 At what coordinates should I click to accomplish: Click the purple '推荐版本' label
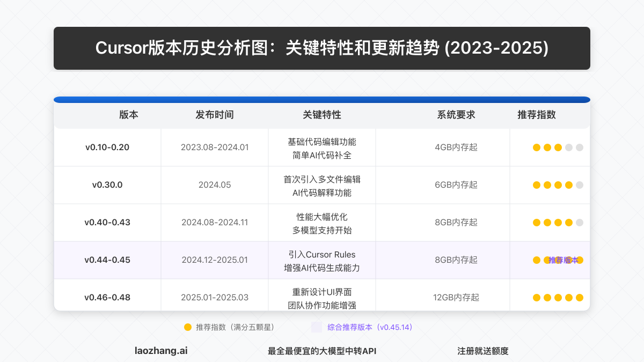tap(563, 260)
